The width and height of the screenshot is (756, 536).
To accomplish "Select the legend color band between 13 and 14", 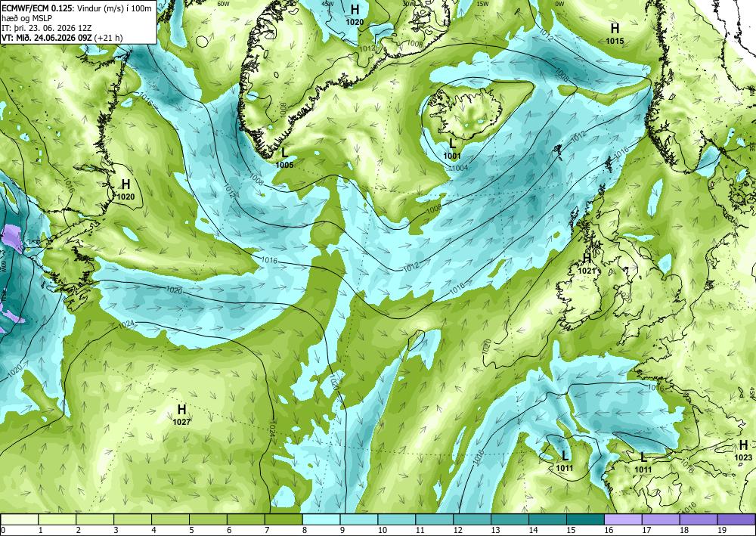I will [x=510, y=519].
